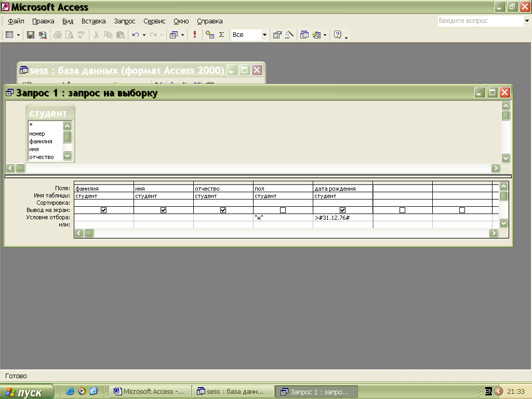The height and width of the screenshot is (399, 532).
Task: Open the Redo history dropdown arrow
Action: tap(162, 35)
